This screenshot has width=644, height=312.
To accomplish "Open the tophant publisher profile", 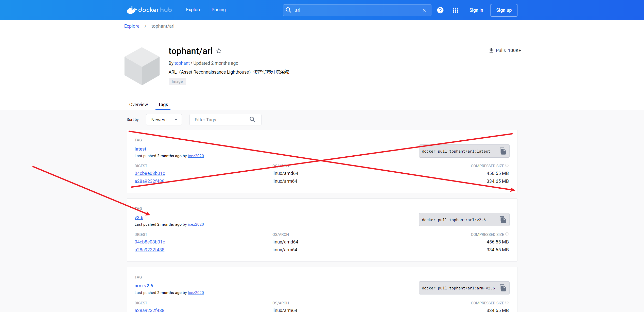I will pos(182,63).
